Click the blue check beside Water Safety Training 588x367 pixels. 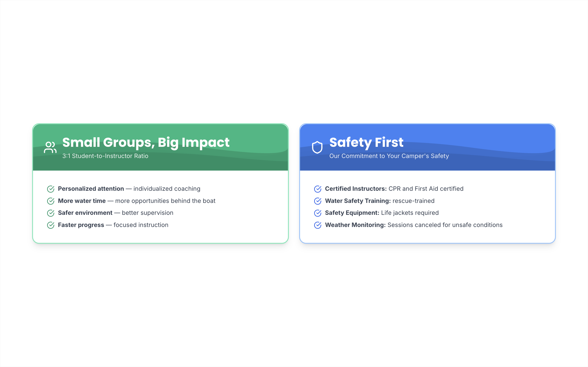(x=318, y=201)
